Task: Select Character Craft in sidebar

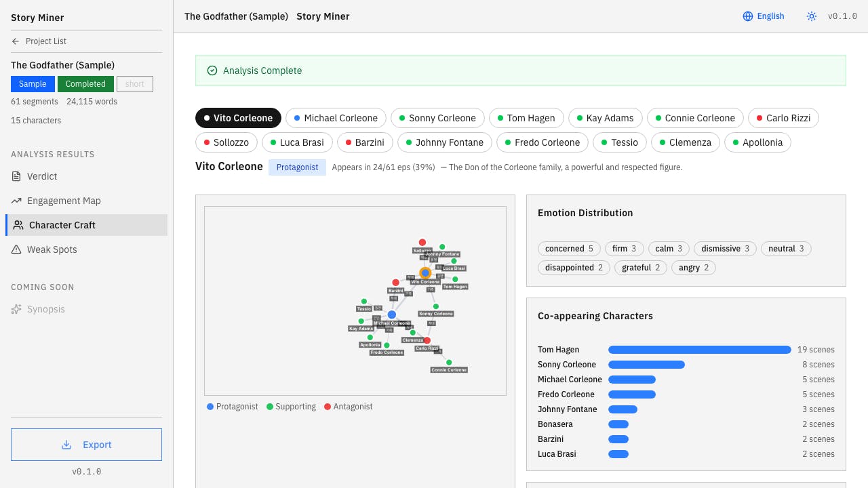Action: point(86,225)
